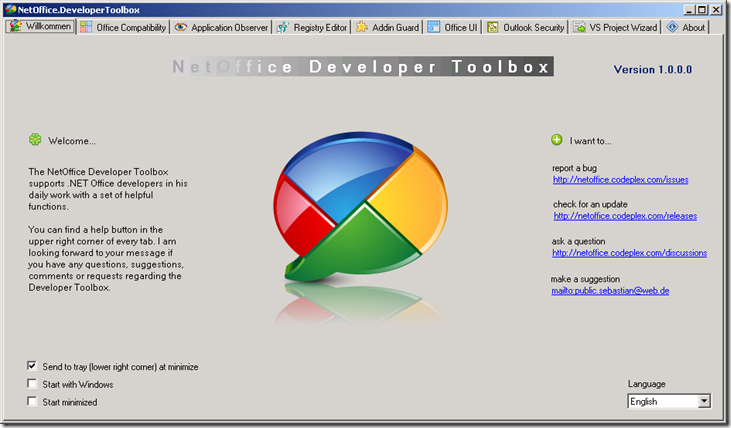The height and width of the screenshot is (428, 731).
Task: Click the 'I want to...' heading
Action: point(590,141)
